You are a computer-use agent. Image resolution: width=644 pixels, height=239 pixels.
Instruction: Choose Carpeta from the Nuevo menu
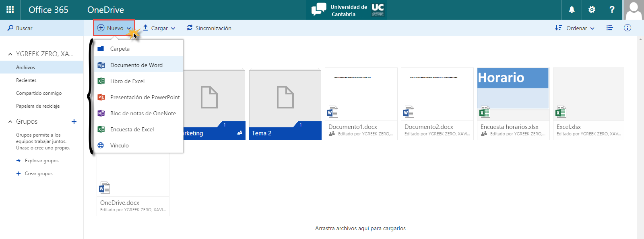click(x=138, y=49)
